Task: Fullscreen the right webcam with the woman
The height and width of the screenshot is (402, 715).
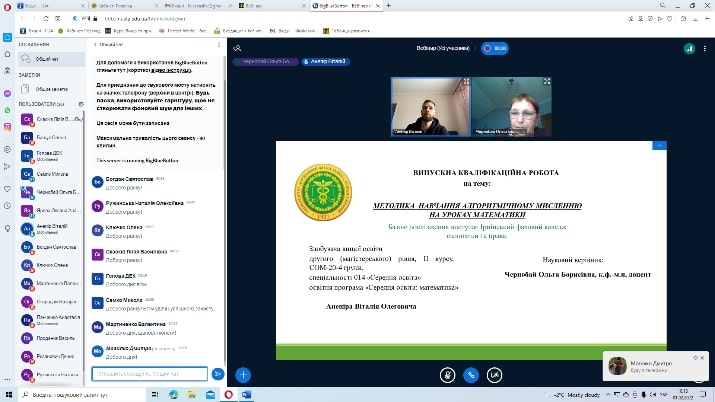Action: [547, 82]
